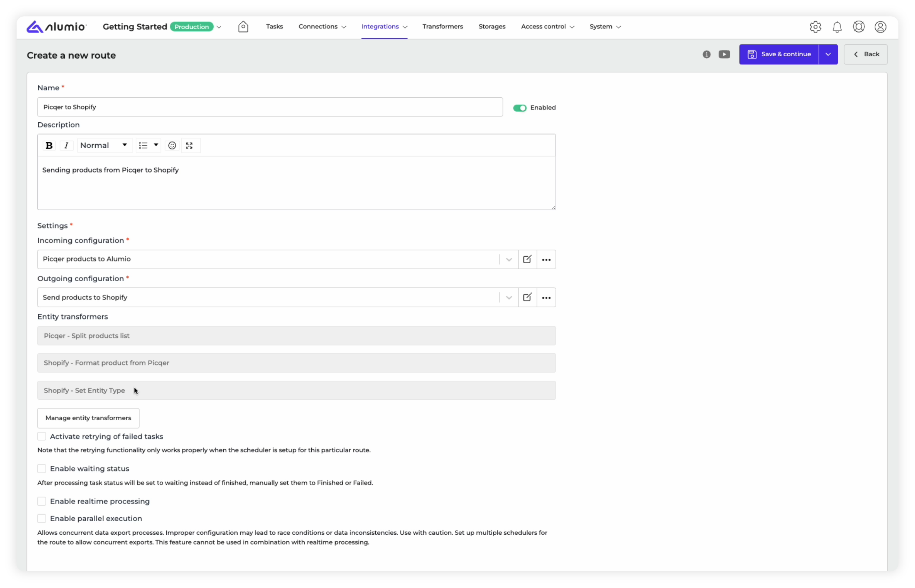Screen dimensions: 915x588
Task: Open the user profile icon
Action: [x=880, y=27]
